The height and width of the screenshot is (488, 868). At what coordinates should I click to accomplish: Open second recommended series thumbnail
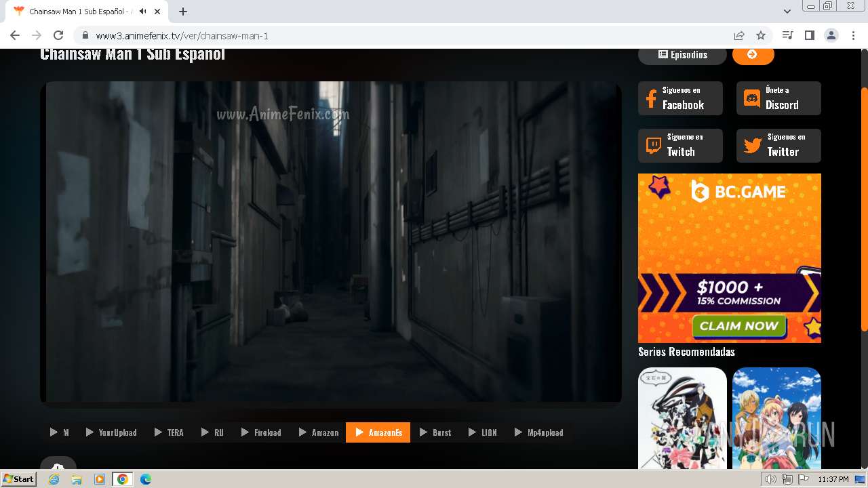[776, 418]
